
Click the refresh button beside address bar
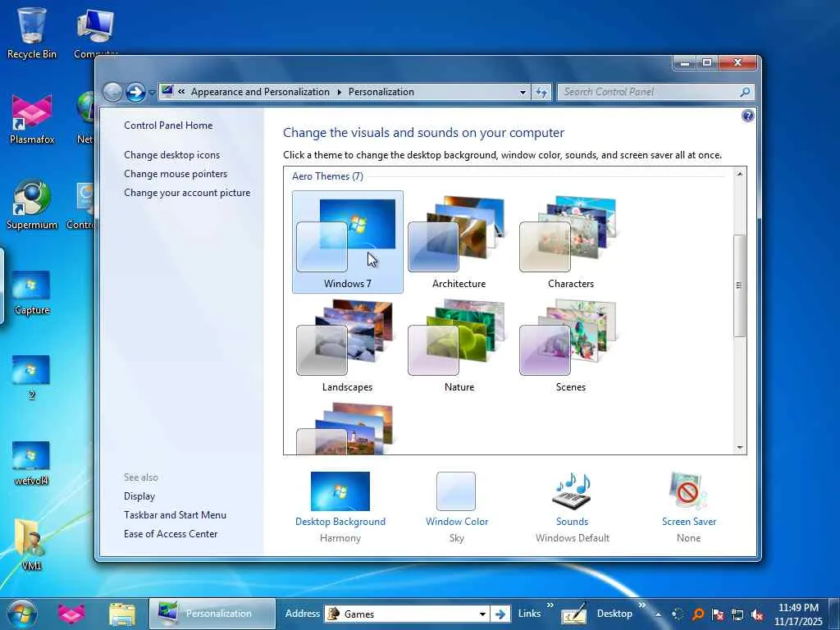click(541, 92)
